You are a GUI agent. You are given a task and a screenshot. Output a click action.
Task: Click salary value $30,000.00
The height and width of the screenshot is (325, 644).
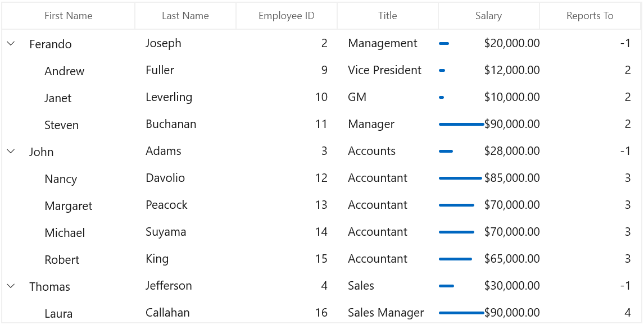tap(512, 286)
